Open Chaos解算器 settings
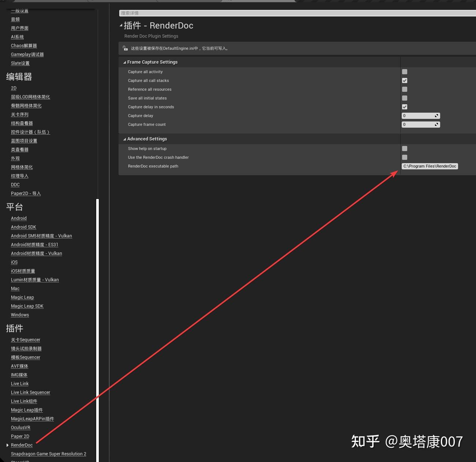 [24, 46]
